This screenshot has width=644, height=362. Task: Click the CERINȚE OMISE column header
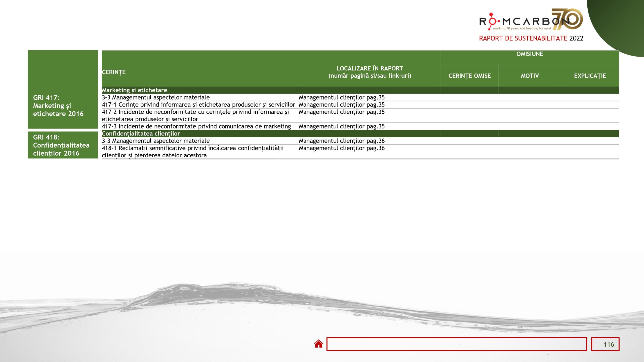click(x=469, y=76)
